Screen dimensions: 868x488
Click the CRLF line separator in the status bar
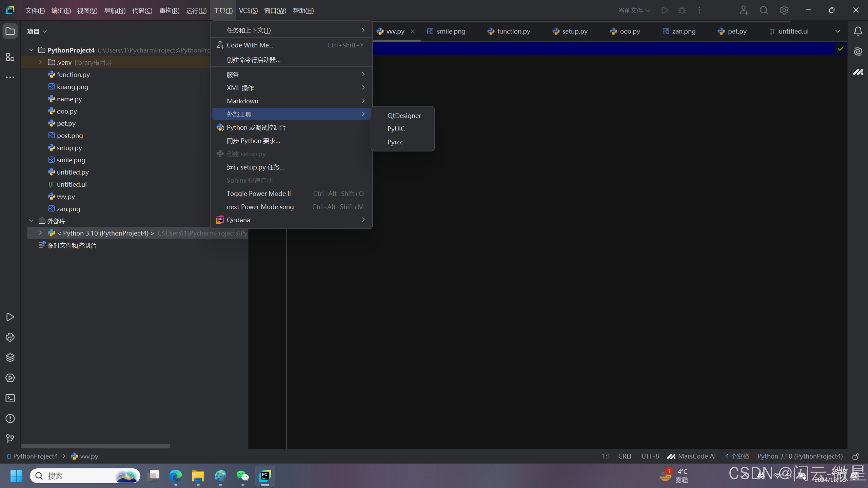625,456
